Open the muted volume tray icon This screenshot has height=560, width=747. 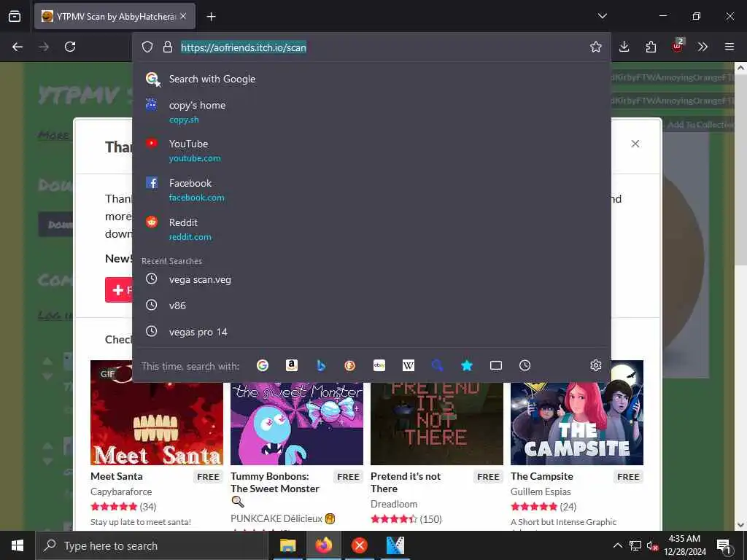(652, 546)
